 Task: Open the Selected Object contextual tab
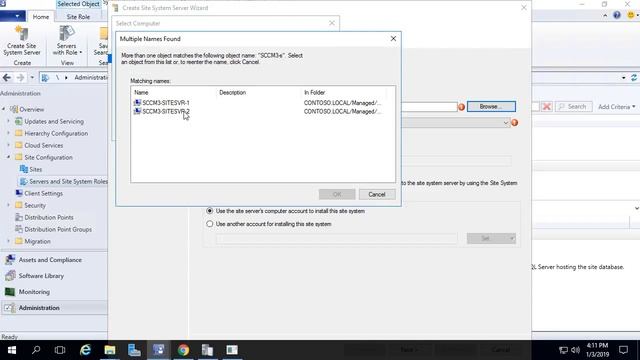pyautogui.click(x=78, y=4)
